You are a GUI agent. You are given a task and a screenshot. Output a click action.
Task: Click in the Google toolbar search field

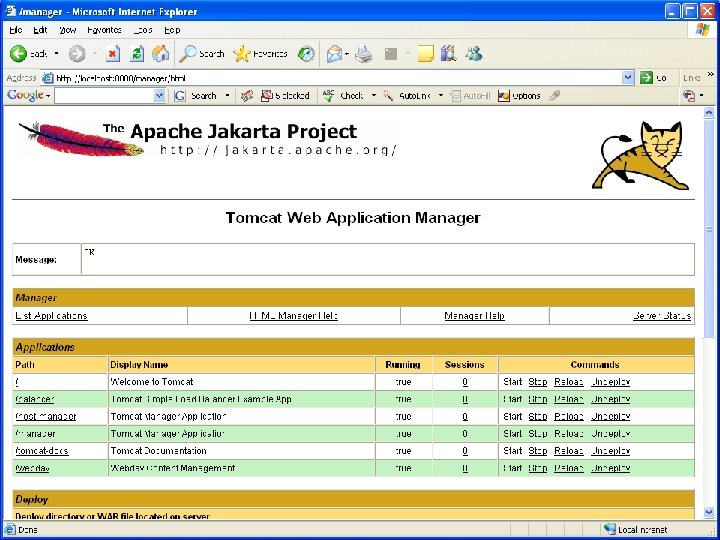104,96
